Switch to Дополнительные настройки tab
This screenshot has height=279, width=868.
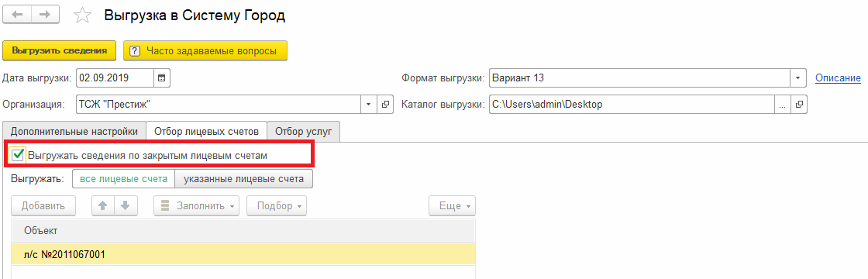(74, 132)
